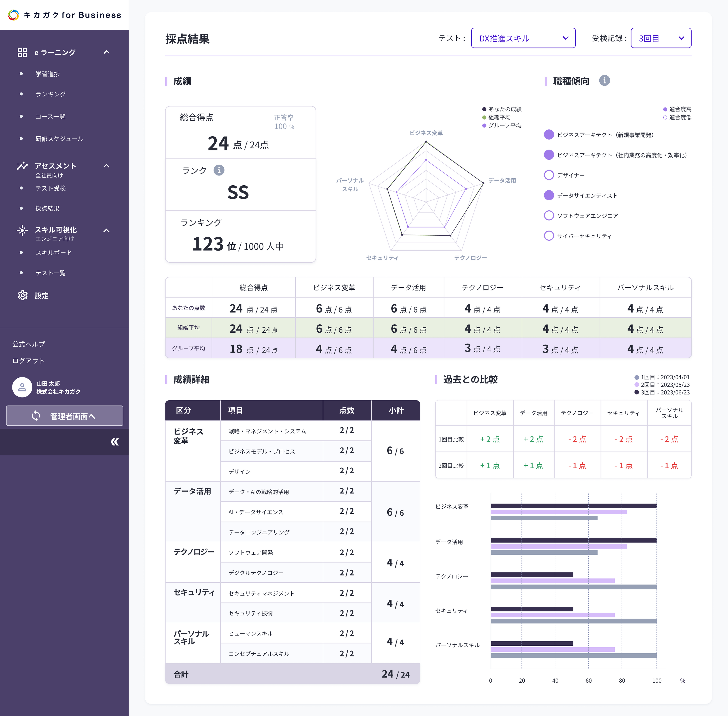The image size is (728, 716).
Task: Click the ログアウト link
Action: 28,361
